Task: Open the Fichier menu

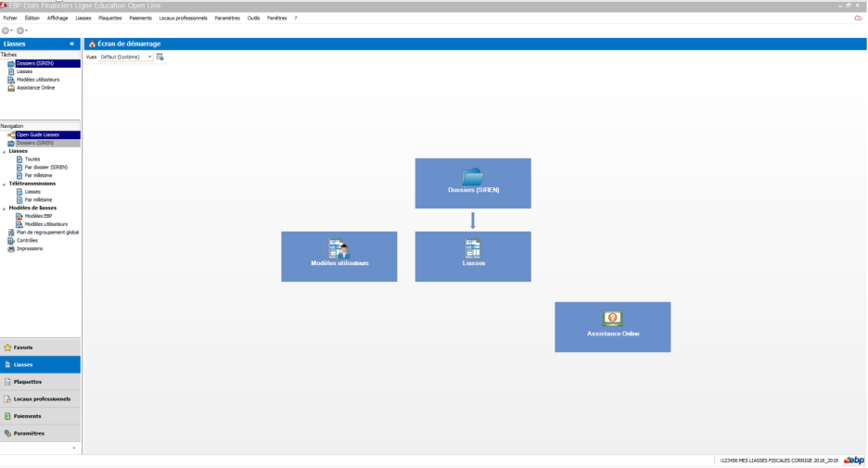Action: click(10, 19)
